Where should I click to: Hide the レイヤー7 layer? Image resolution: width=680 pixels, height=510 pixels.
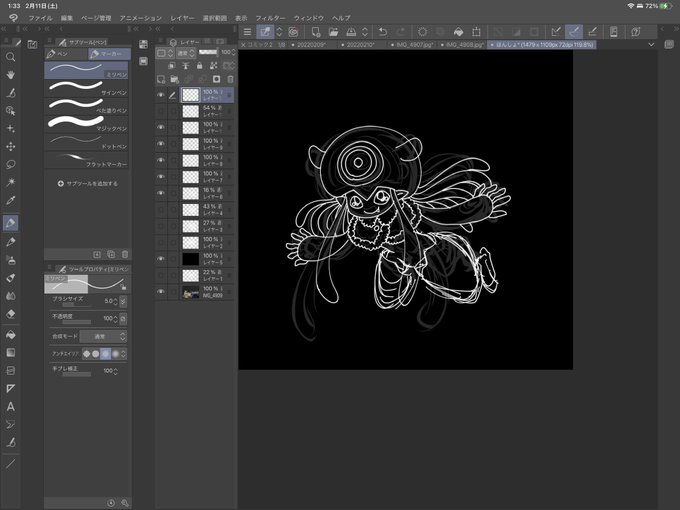point(161,177)
